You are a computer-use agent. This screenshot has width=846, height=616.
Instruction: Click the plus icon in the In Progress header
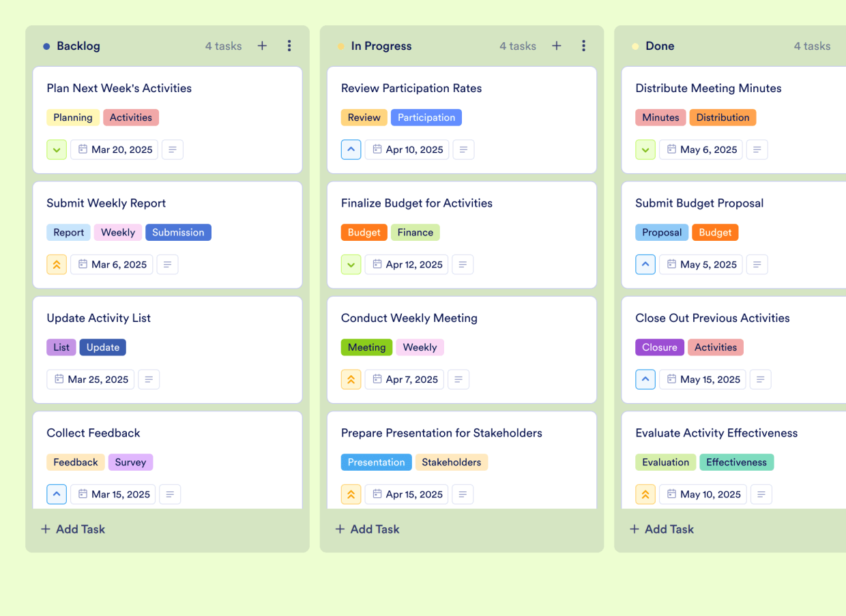coord(556,46)
